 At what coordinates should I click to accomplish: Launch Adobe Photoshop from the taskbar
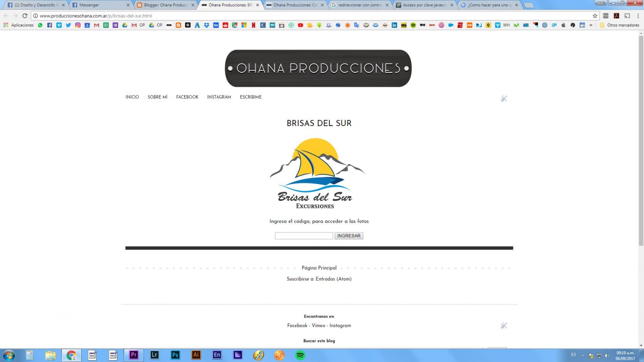pyautogui.click(x=175, y=355)
